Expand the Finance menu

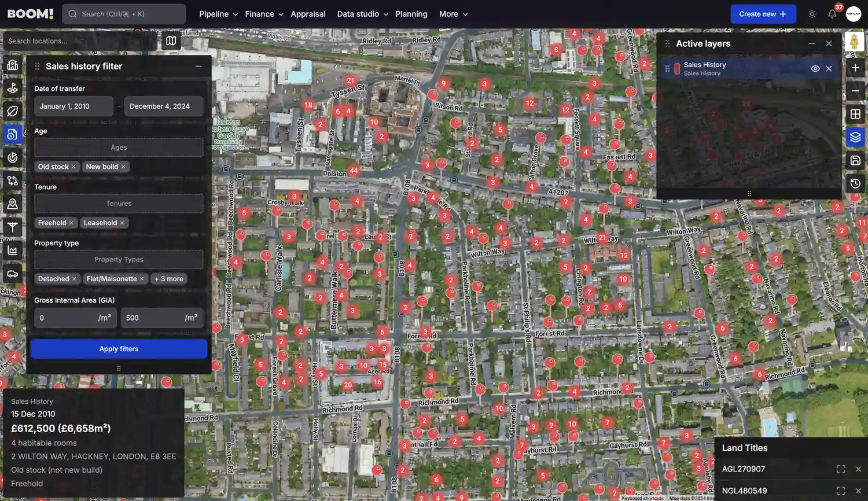click(x=264, y=14)
